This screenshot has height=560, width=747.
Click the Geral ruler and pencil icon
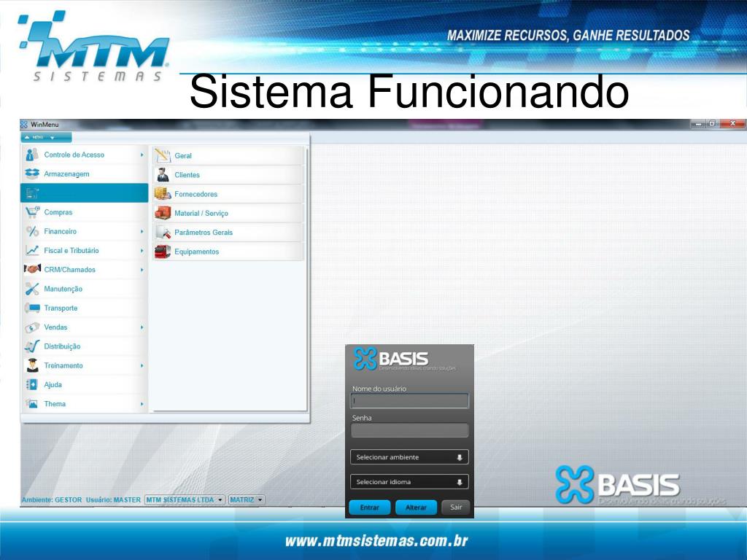(163, 155)
